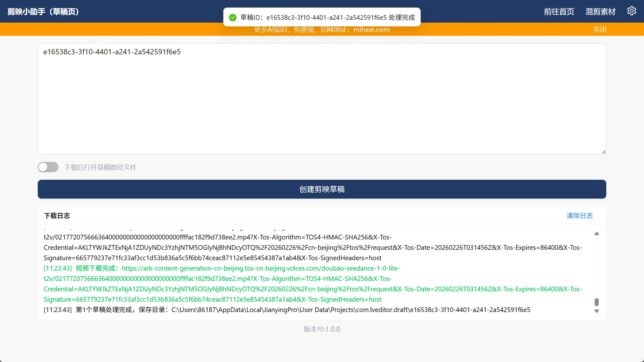
Task: Click the 第1个草稿处理完成 log line
Action: (287, 310)
